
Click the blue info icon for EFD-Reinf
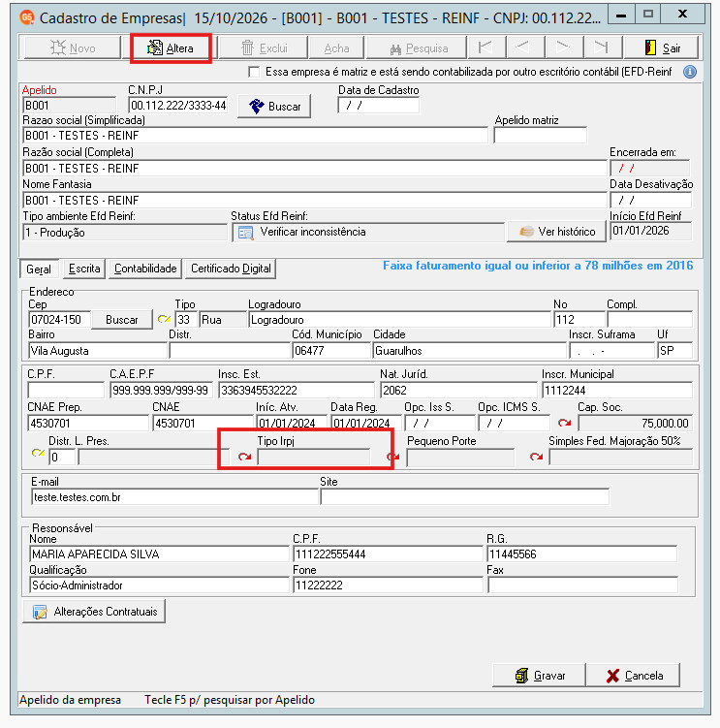[690, 72]
